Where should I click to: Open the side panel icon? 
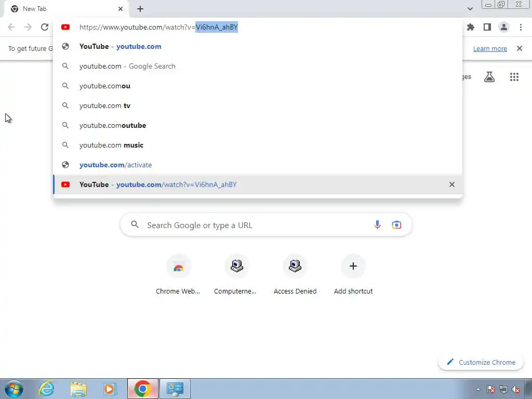(487, 27)
